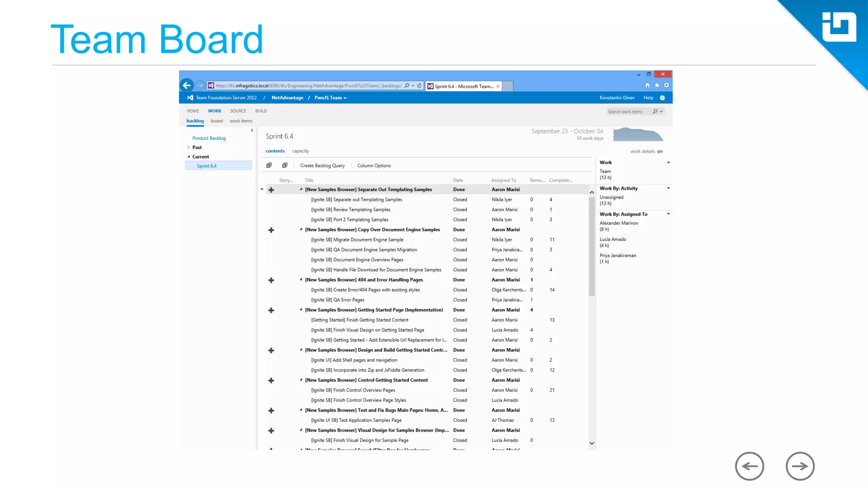Open the PwnJS Team dropdown

pyautogui.click(x=331, y=98)
